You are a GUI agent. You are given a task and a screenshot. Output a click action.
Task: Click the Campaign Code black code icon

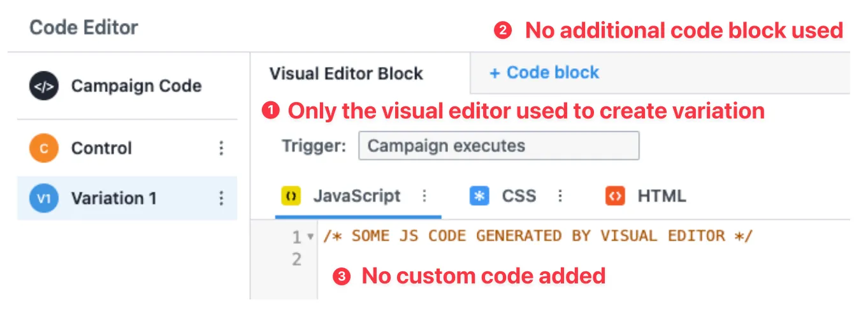[x=43, y=86]
